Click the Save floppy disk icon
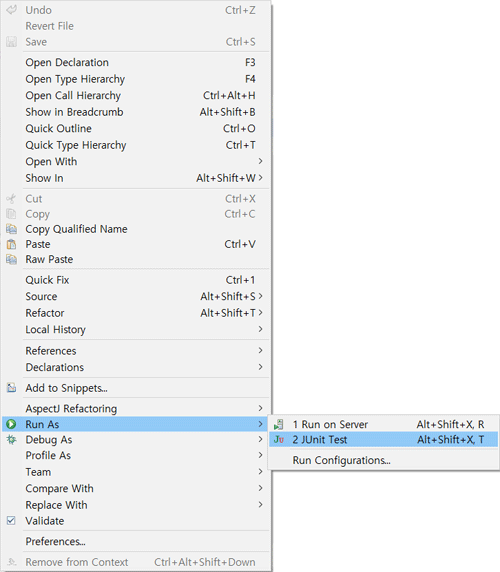Image resolution: width=500 pixels, height=572 pixels. coord(11,42)
